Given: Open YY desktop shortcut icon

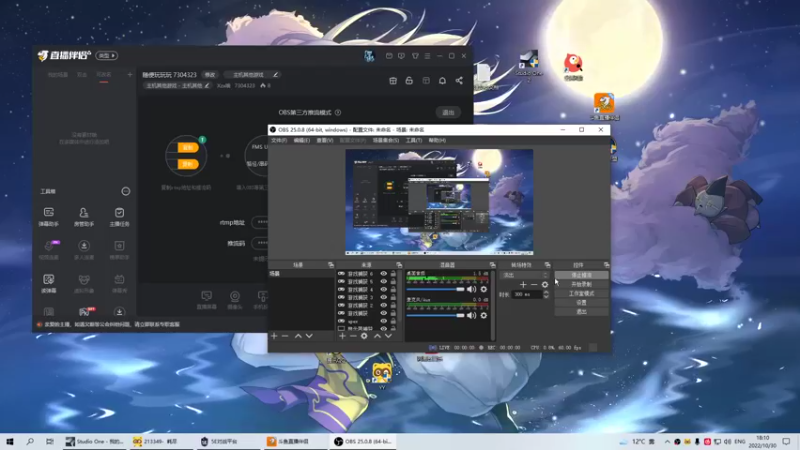Looking at the screenshot, I should click(x=382, y=376).
